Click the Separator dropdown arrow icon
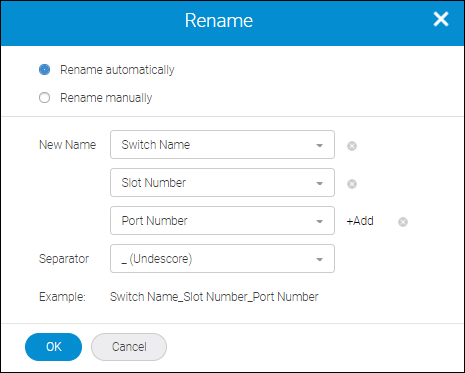Image resolution: width=465 pixels, height=373 pixels. pos(319,259)
